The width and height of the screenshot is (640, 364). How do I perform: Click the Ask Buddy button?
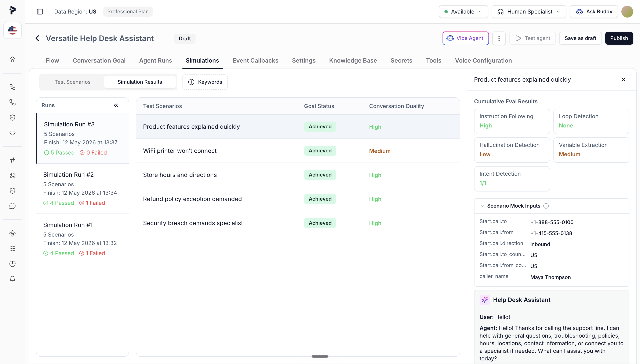point(593,11)
